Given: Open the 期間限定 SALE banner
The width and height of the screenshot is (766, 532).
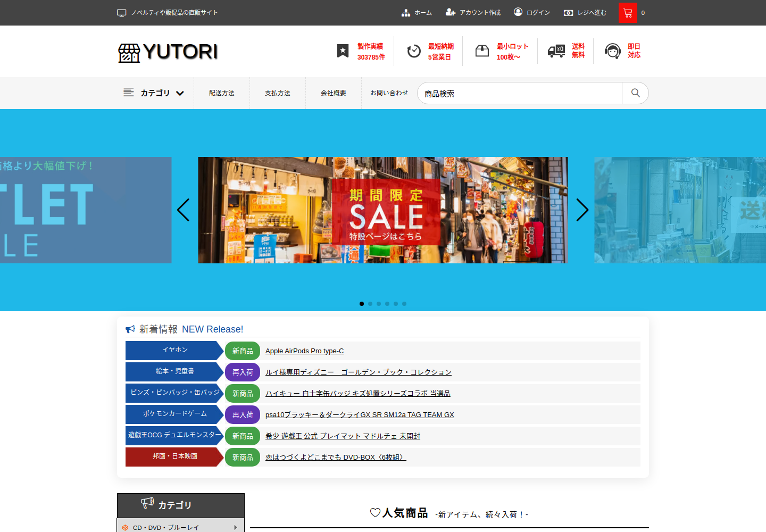Looking at the screenshot, I should (383, 210).
